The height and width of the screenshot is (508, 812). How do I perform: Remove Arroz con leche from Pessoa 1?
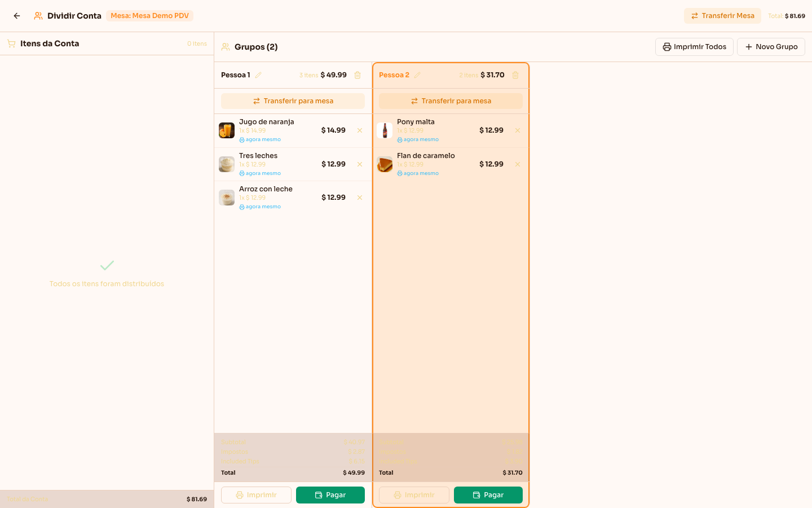pyautogui.click(x=360, y=198)
